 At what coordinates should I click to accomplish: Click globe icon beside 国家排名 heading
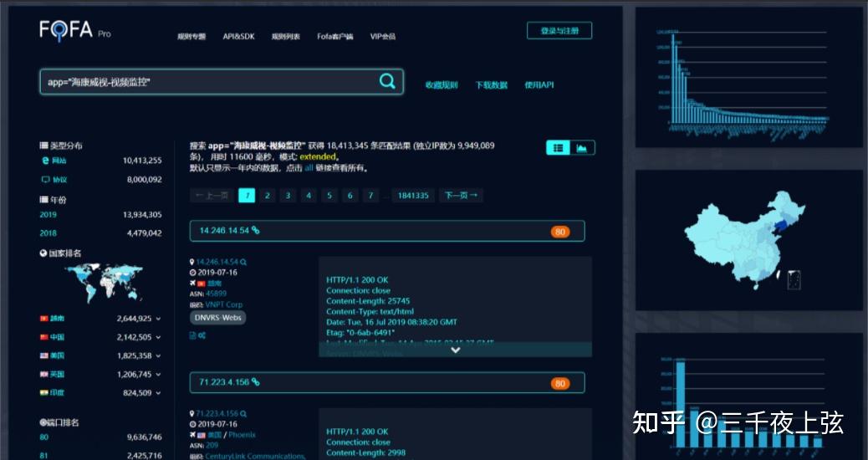pos(43,253)
